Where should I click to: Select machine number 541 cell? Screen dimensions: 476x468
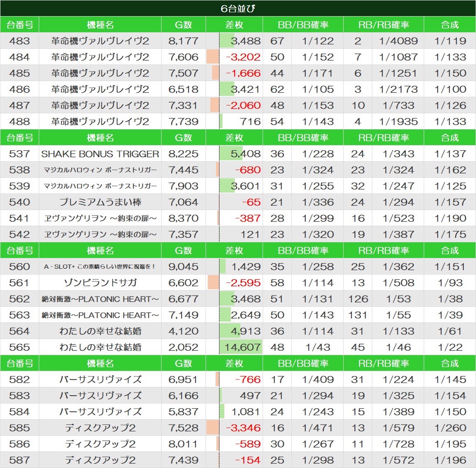pyautogui.click(x=20, y=218)
